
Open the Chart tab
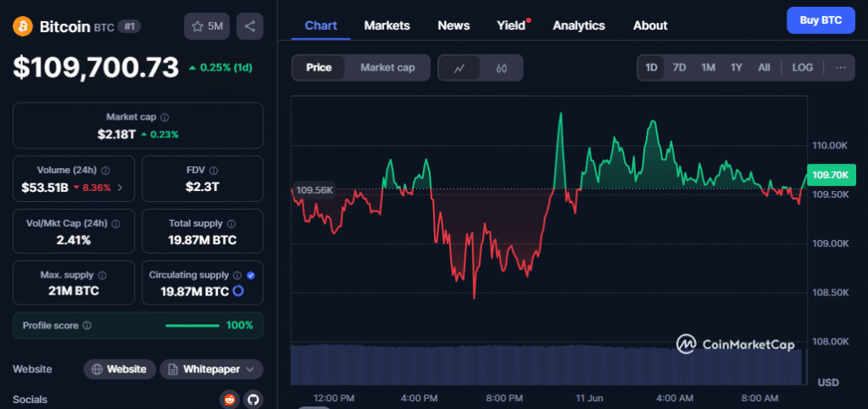pos(321,25)
